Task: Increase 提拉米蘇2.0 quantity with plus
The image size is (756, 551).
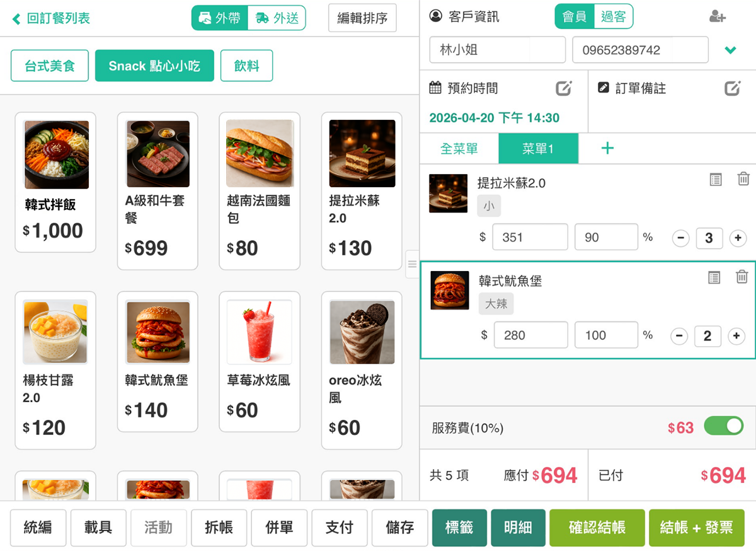Action: (738, 238)
